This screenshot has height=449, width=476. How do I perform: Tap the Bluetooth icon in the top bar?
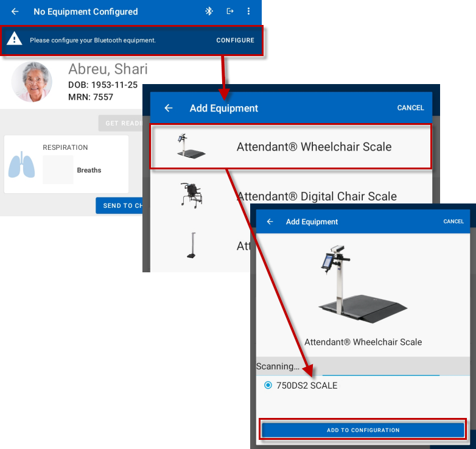pyautogui.click(x=209, y=12)
